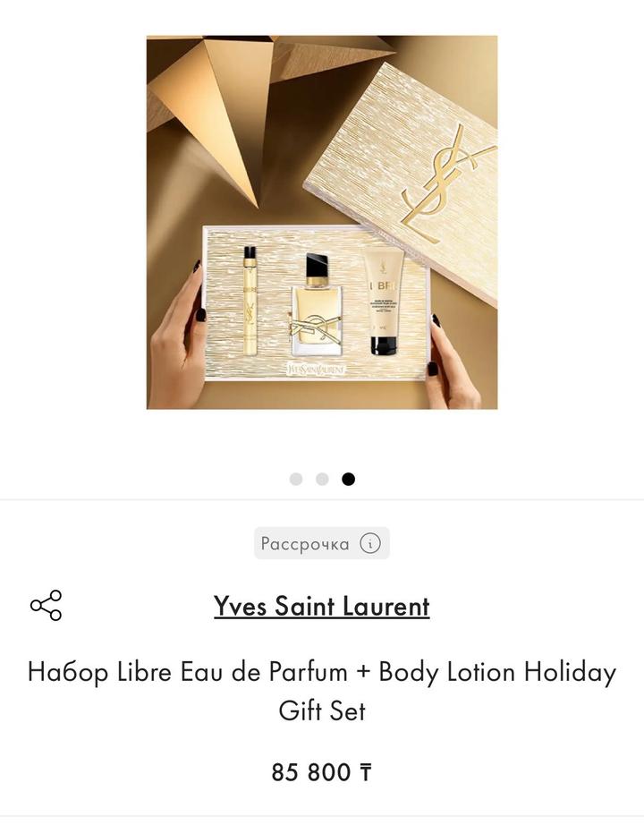Tap the tenge currency symbol
Viewport: 644px width, 825px height.
[366, 773]
